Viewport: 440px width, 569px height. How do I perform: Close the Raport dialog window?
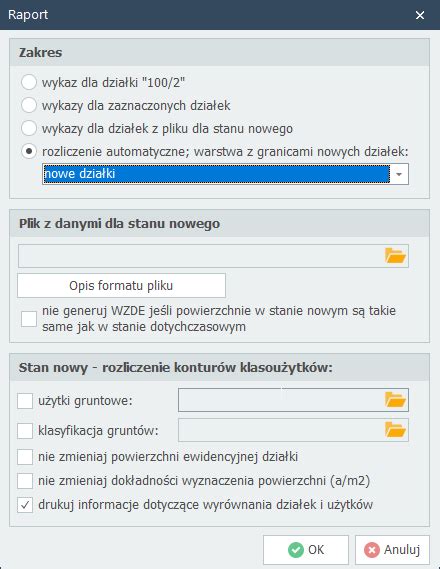tap(420, 15)
